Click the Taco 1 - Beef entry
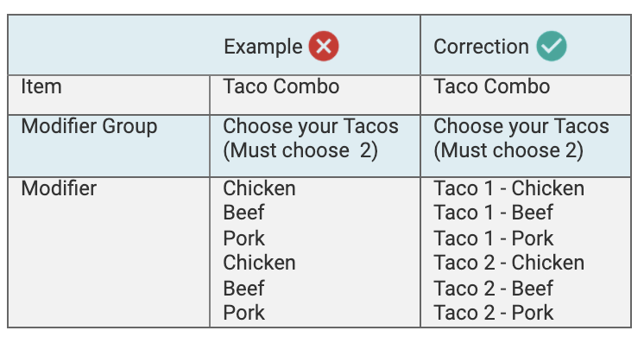 (493, 213)
